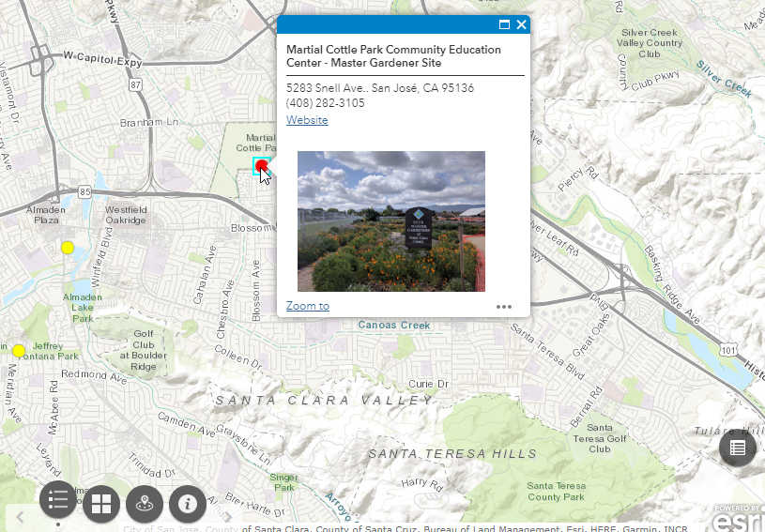Select yellow marker near Jeffrey Fontana Park
This screenshot has width=765, height=532.
[18, 351]
